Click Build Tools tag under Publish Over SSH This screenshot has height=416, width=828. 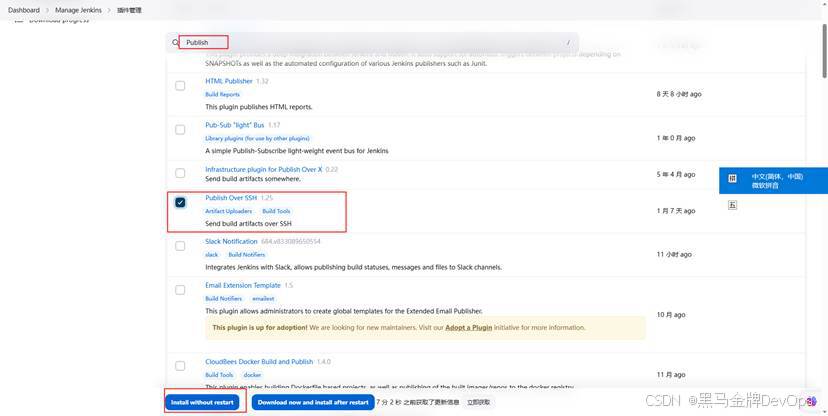(x=276, y=211)
